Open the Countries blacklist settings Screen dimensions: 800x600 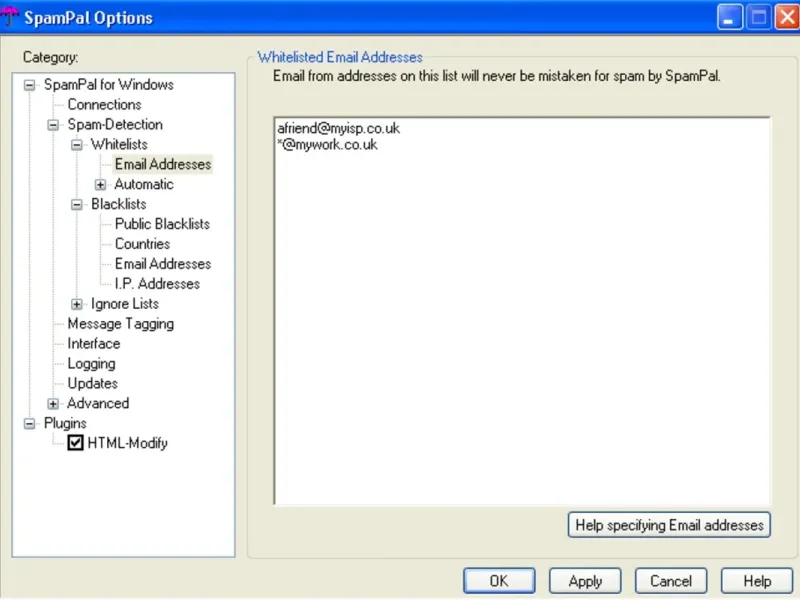(x=142, y=244)
